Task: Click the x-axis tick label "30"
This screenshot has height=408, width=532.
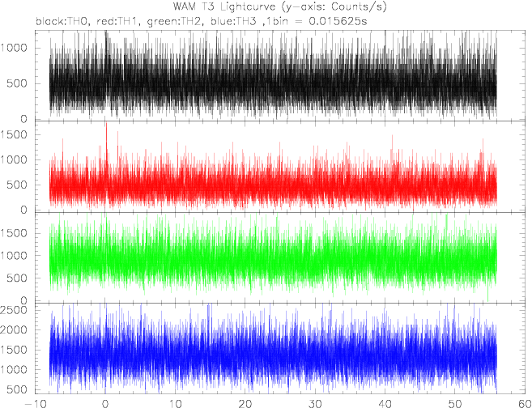Action: click(x=315, y=404)
